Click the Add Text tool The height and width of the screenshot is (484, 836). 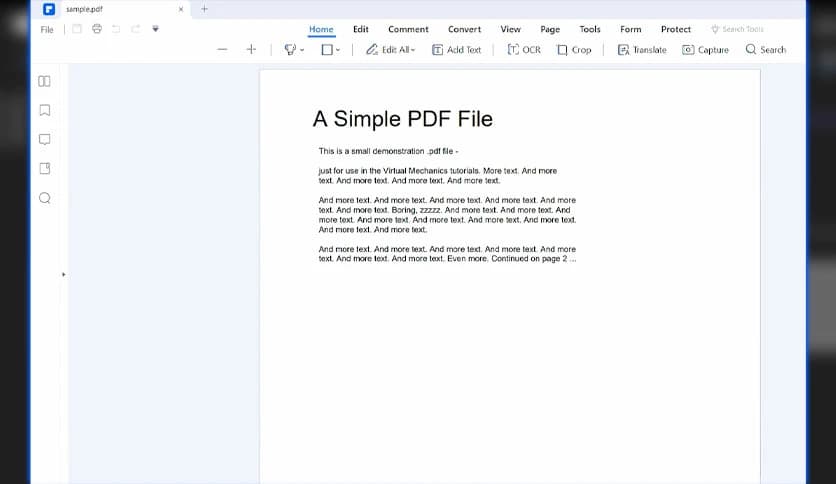[x=456, y=50]
